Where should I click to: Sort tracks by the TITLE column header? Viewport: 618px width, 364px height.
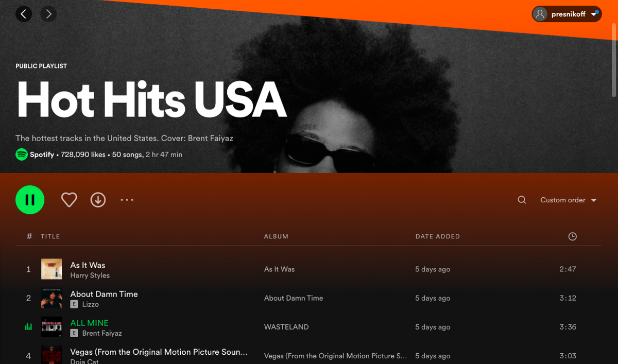tap(50, 236)
